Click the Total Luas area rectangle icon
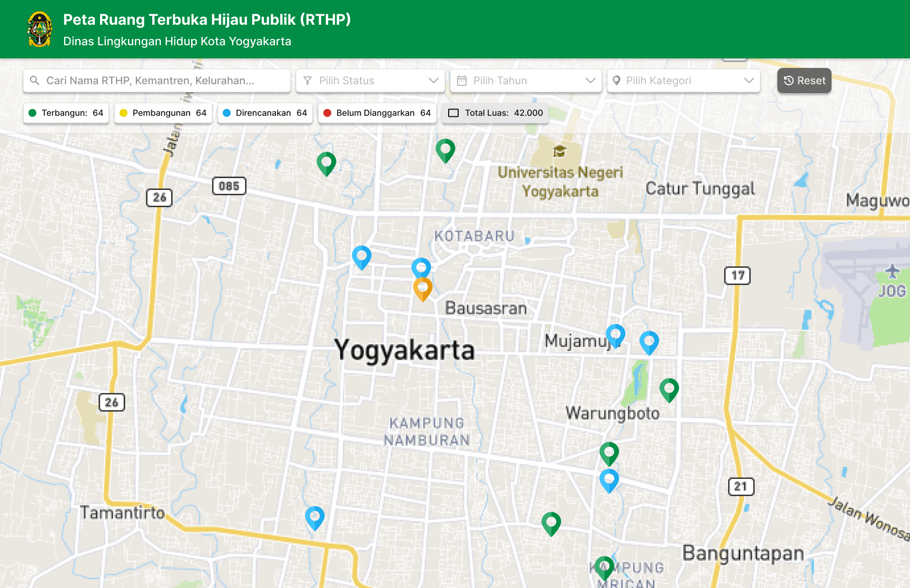Image resolution: width=910 pixels, height=588 pixels. [x=453, y=113]
